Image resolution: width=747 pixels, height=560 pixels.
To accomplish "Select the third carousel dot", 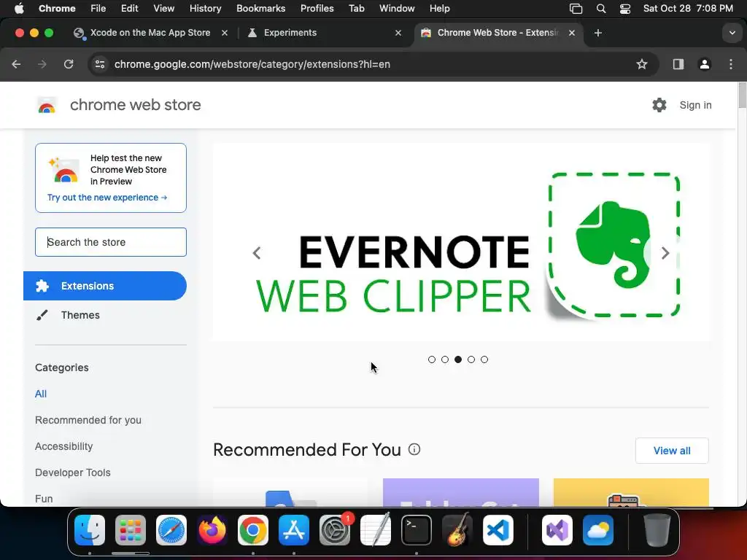I will (458, 359).
